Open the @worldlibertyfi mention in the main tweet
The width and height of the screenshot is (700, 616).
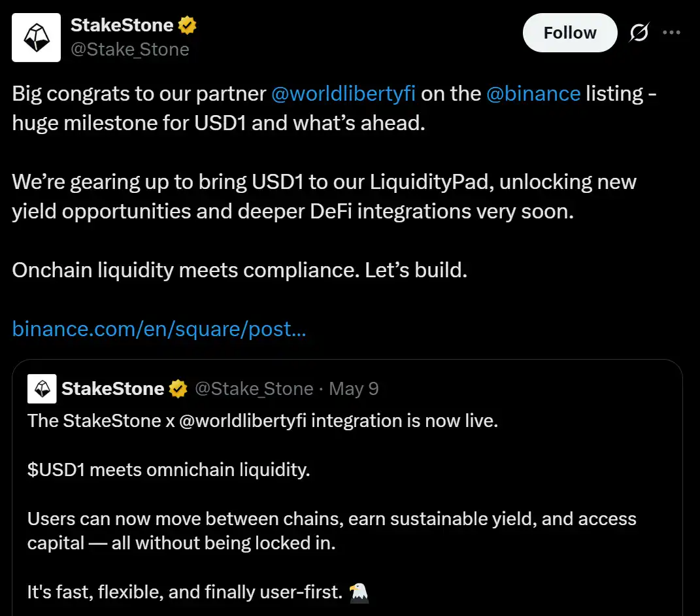(343, 94)
